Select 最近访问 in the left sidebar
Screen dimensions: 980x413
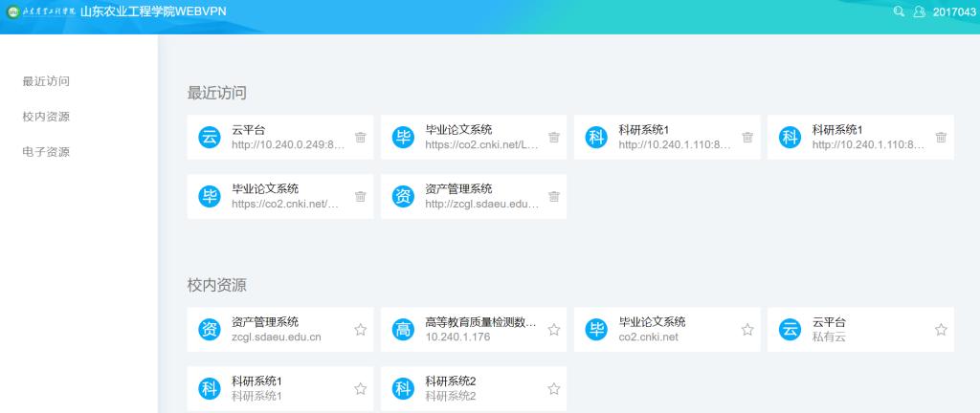pyautogui.click(x=46, y=81)
